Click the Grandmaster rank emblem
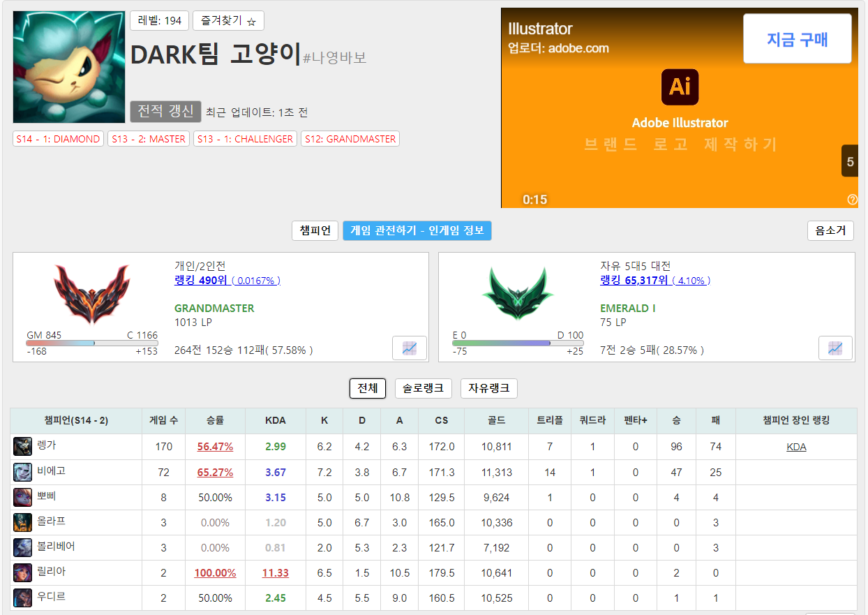 point(91,293)
